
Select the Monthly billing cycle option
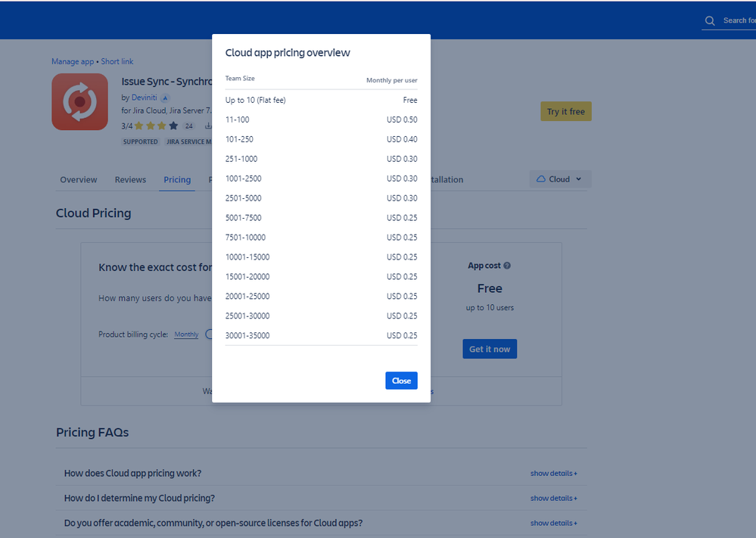tap(186, 334)
